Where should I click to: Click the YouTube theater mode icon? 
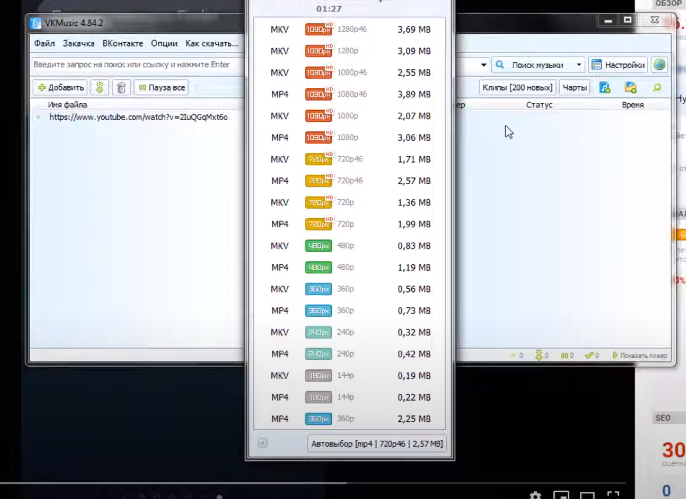587,495
